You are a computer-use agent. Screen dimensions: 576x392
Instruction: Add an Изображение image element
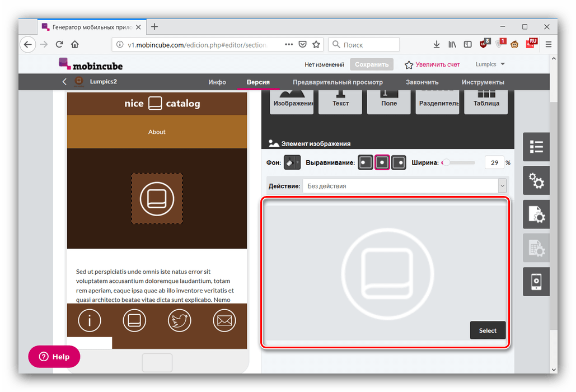click(x=292, y=102)
